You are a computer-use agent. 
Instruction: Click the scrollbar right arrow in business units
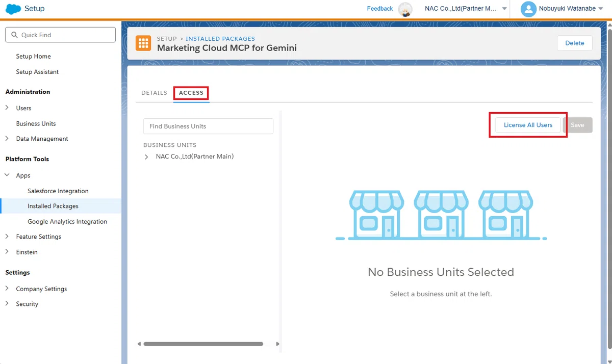pos(277,344)
